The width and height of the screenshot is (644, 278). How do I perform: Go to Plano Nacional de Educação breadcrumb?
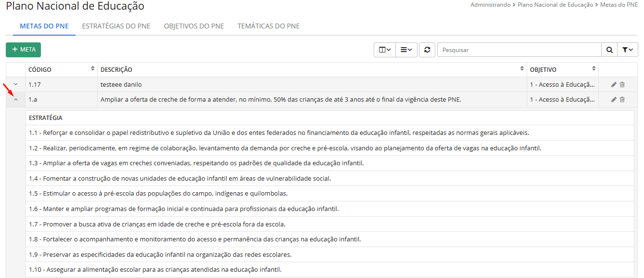pyautogui.click(x=556, y=4)
